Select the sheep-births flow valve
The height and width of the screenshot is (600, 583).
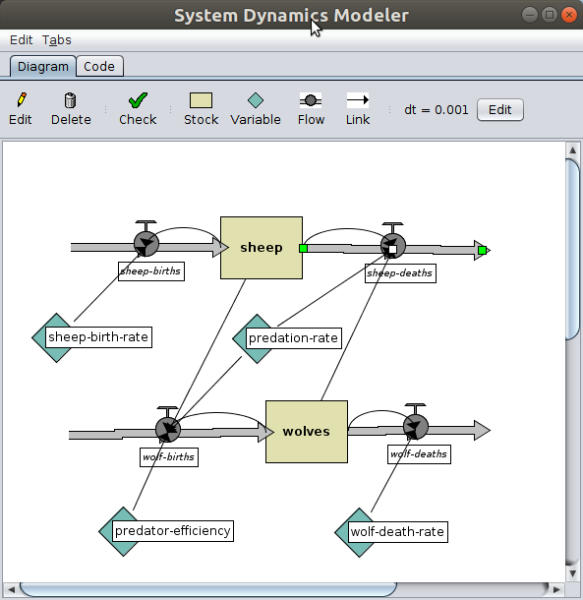tap(146, 244)
